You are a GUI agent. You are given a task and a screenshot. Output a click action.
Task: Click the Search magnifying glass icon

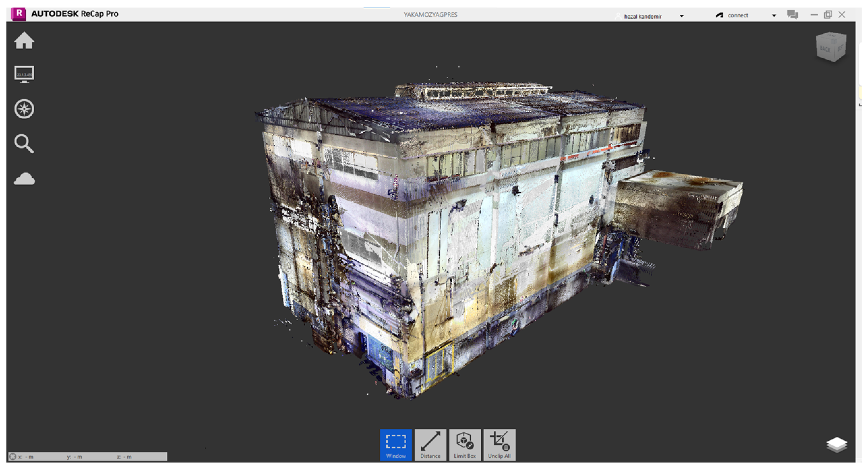(24, 144)
